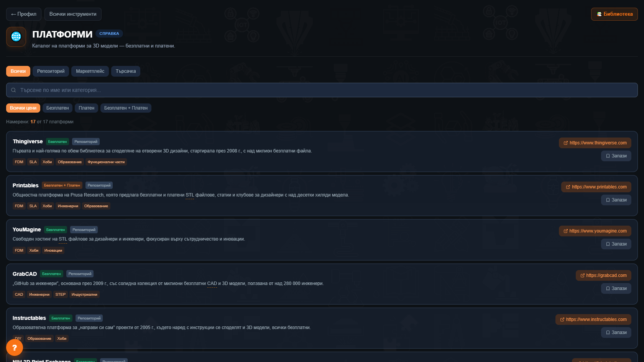Save Printables with Запази
The width and height of the screenshot is (644, 362).
pyautogui.click(x=616, y=200)
